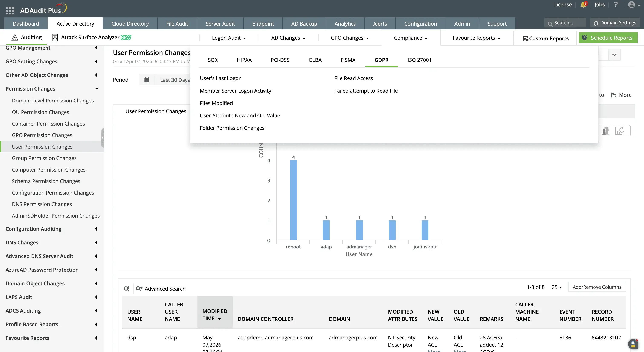Image resolution: width=644 pixels, height=352 pixels.
Task: Switch to the PCI-DSS compliance tab
Action: click(x=280, y=60)
